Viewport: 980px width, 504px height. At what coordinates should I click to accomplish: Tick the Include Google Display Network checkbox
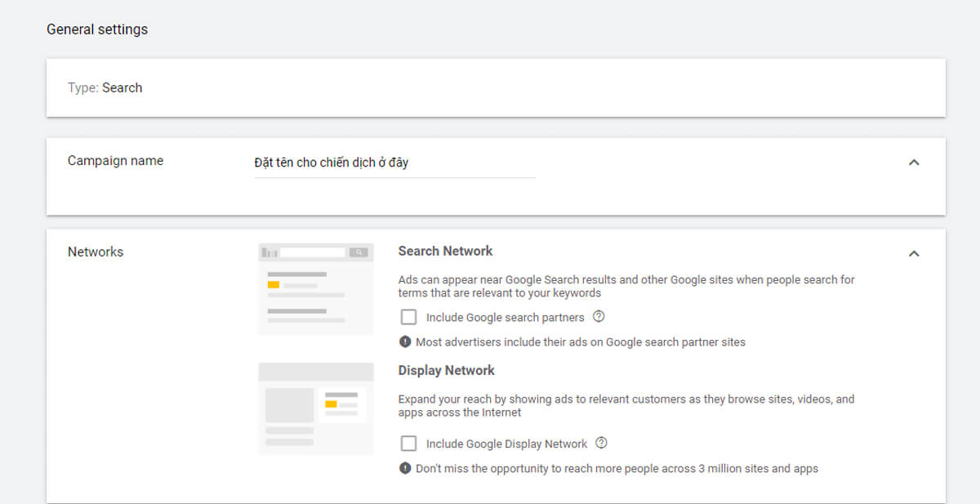(x=408, y=444)
